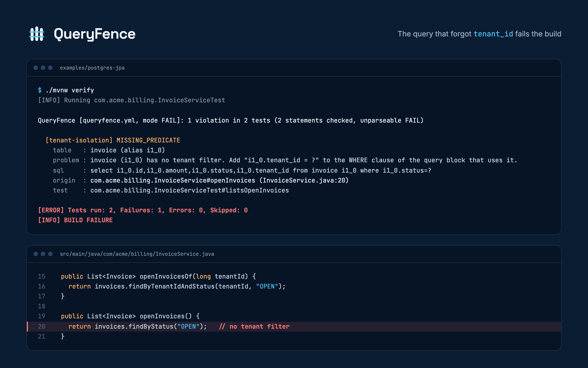This screenshot has width=588, height=368.
Task: Click the dollar prompt symbol in terminal
Action: point(40,90)
